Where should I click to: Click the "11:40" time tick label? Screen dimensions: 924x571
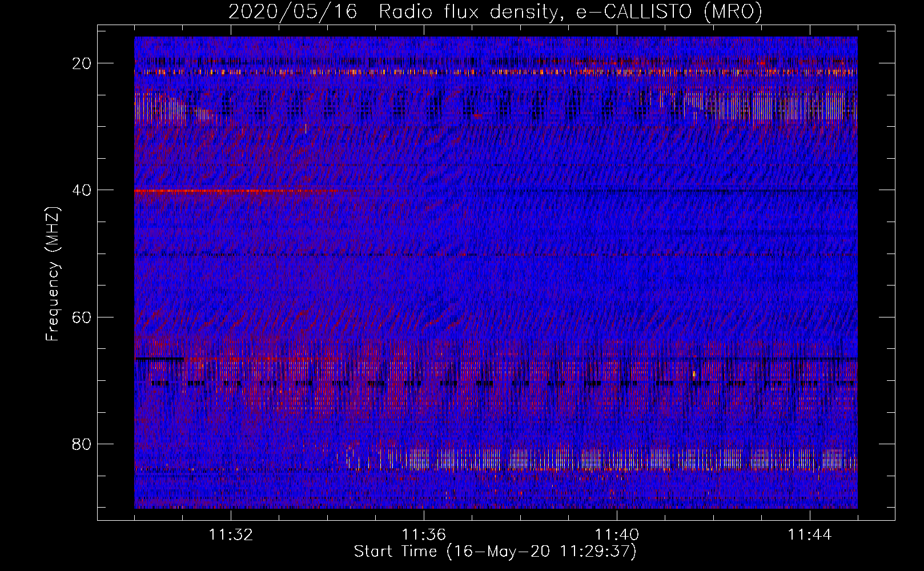617,535
